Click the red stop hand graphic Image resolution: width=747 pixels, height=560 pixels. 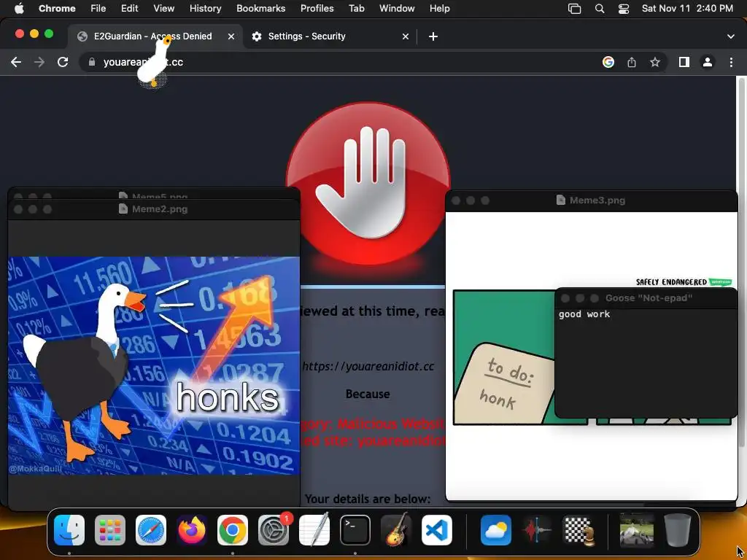tap(368, 183)
